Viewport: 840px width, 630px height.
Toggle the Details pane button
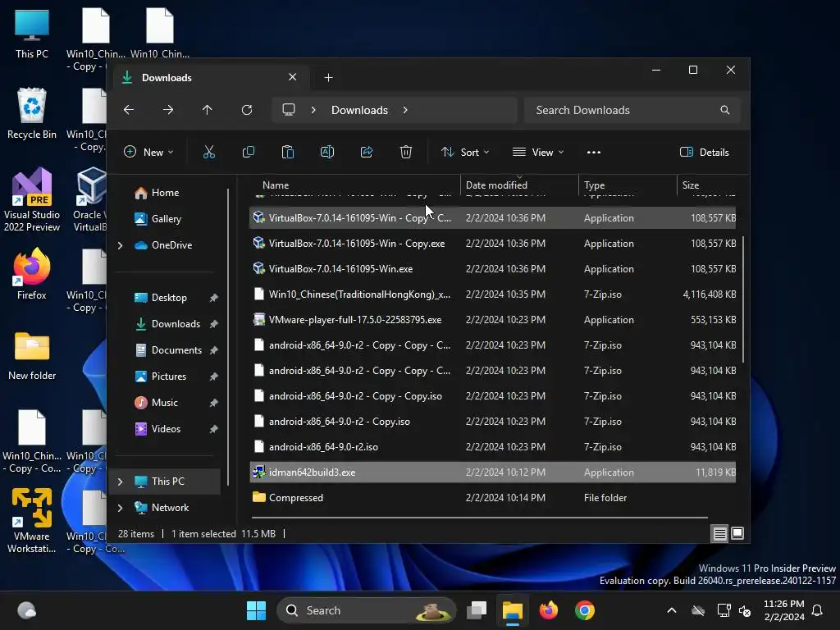coord(704,152)
